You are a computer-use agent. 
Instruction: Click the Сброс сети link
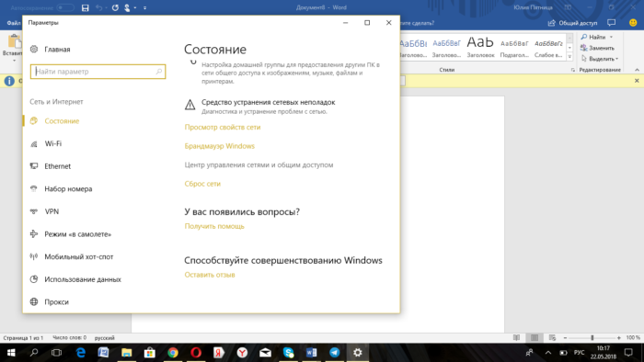(202, 184)
